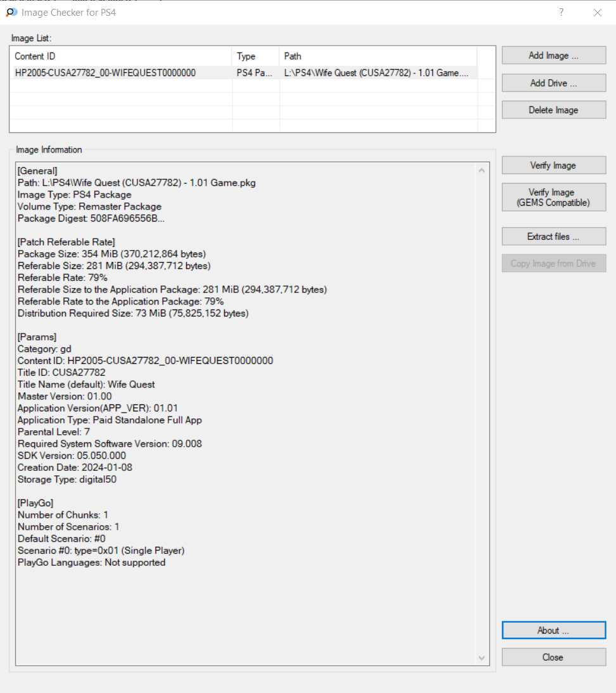Click the Scenario #0 Single Player line
Viewport: 616px width, 693px height.
coord(101,551)
